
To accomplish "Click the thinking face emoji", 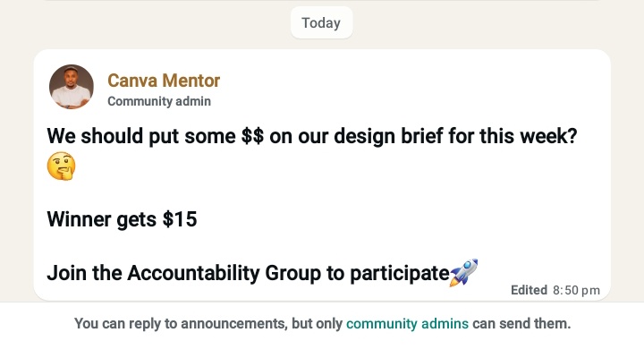I will [x=61, y=166].
